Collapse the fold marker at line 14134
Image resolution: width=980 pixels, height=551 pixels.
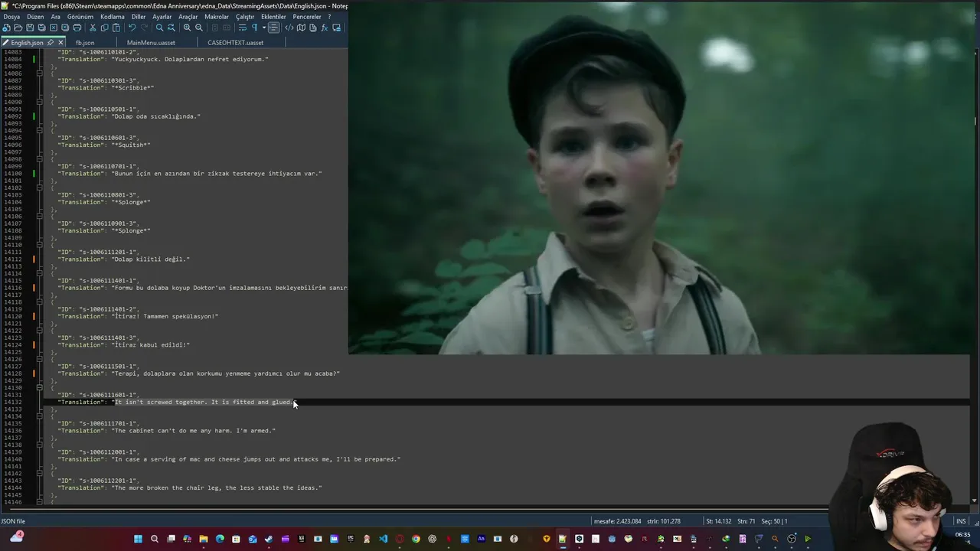[40, 416]
